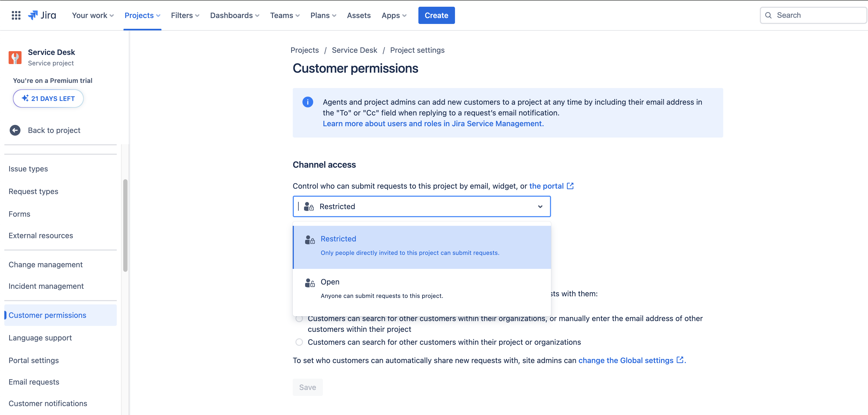868x415 pixels.
Task: Click the info icon in the blue banner
Action: pos(308,102)
